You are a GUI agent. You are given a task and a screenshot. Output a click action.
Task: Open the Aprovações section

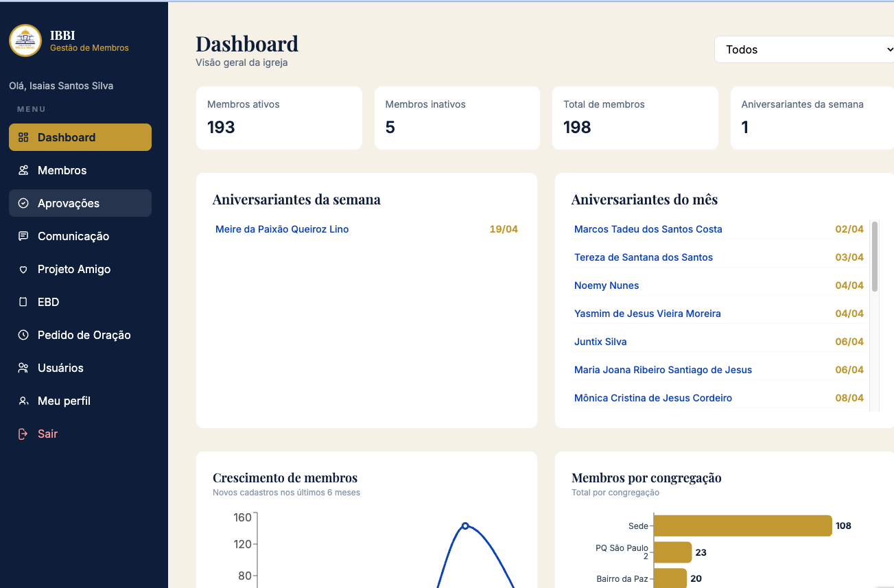click(80, 203)
